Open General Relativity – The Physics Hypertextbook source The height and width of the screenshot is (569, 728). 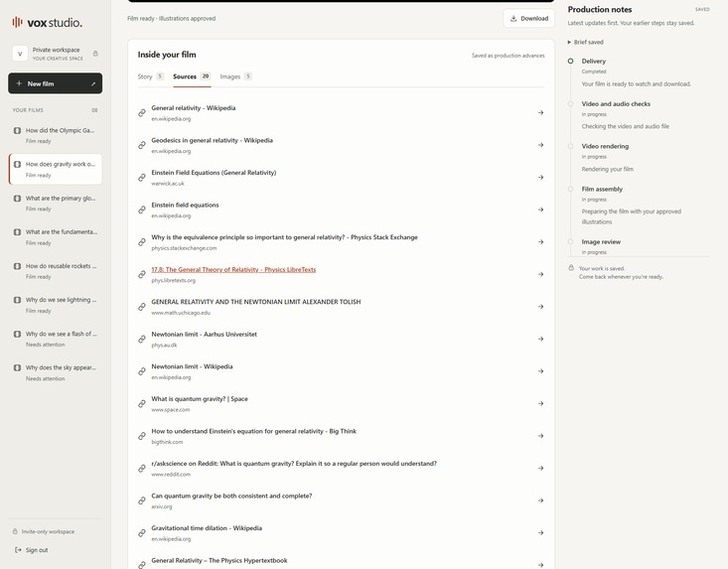tap(219, 561)
